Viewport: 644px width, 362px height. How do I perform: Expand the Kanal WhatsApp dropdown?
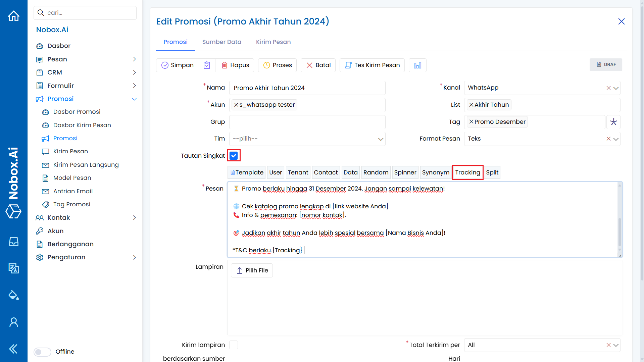(x=616, y=88)
